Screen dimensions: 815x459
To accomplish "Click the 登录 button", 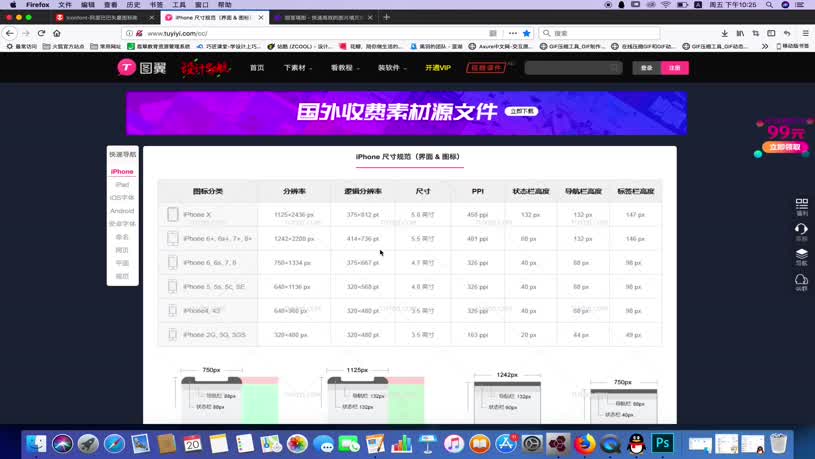I will point(646,68).
